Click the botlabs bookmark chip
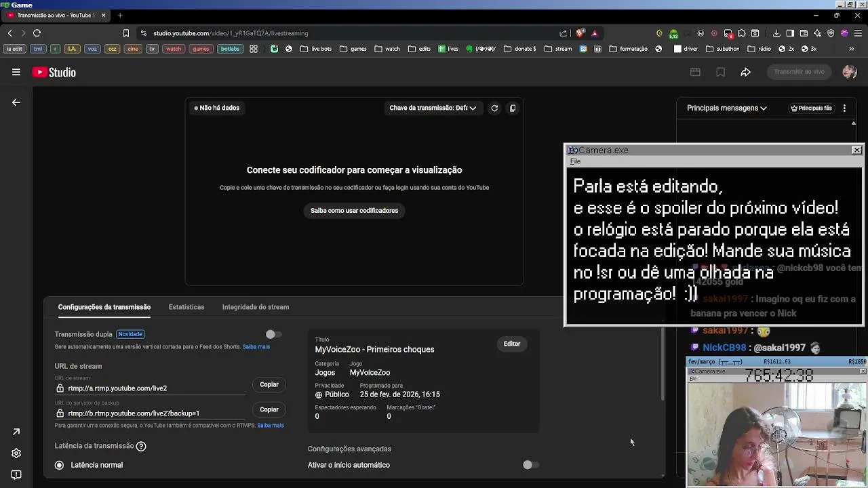868x488 pixels. click(x=230, y=49)
